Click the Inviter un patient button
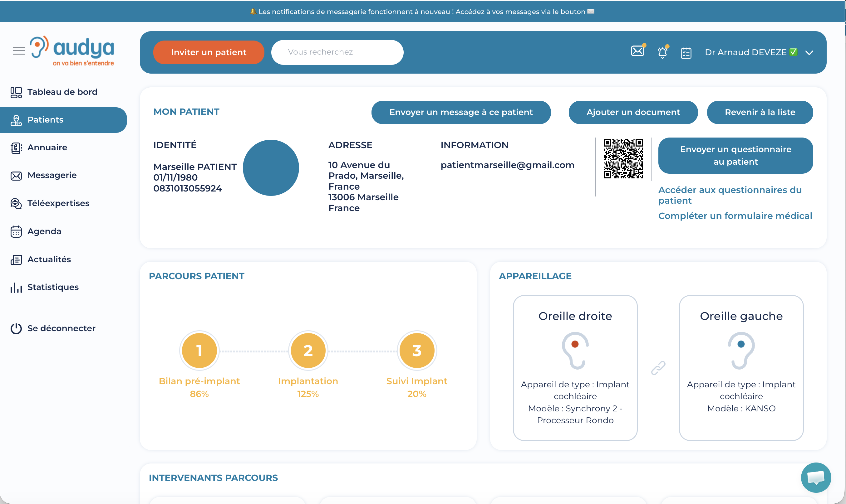 coord(208,52)
